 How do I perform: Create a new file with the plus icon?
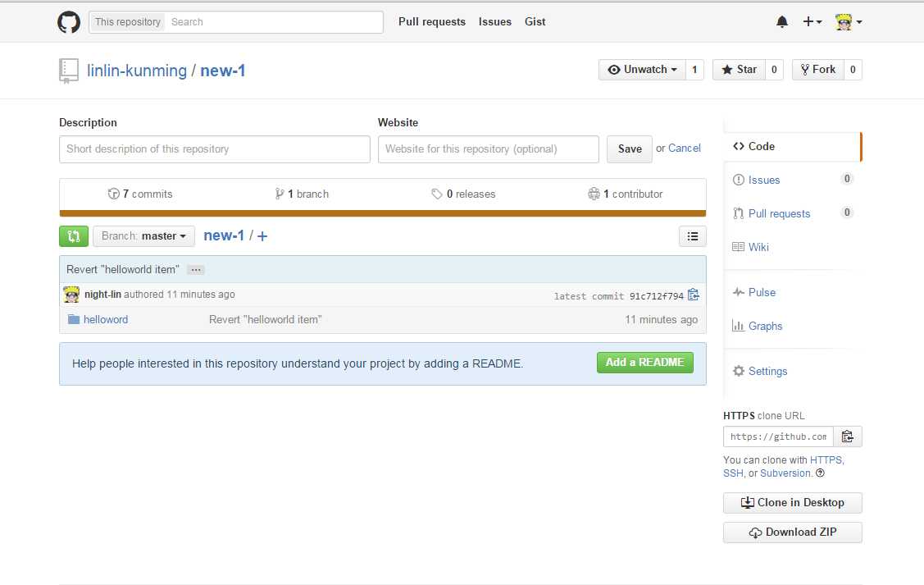[x=262, y=236]
